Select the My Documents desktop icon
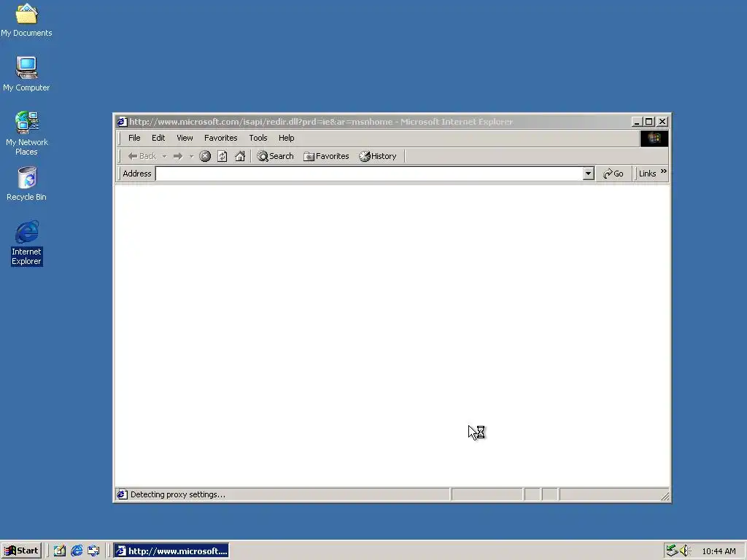Screen dimensions: 747x560 pyautogui.click(x=27, y=20)
